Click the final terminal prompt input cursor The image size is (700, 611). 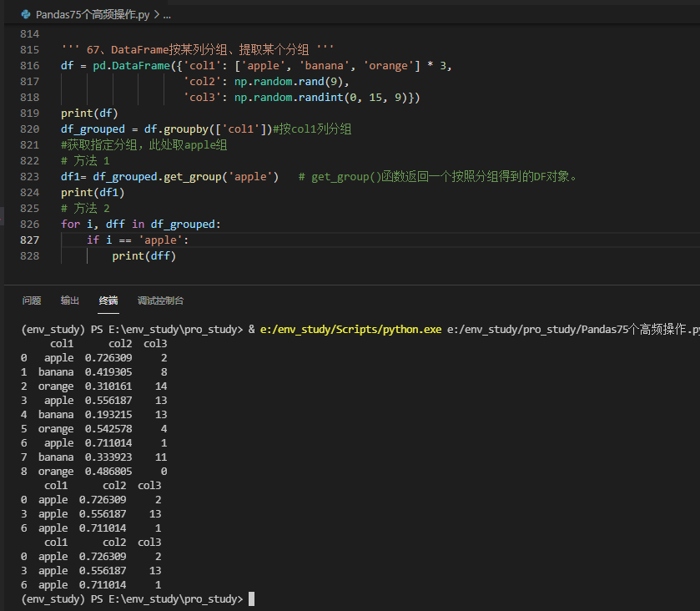coord(251,599)
